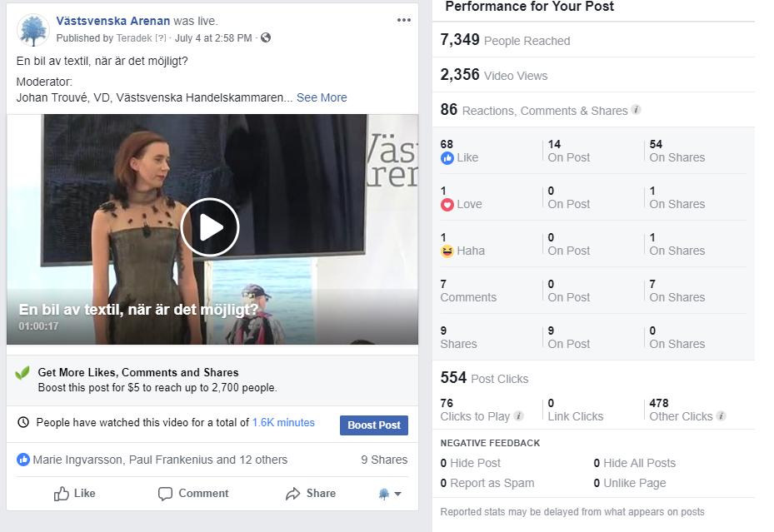Like the post with the thumbs-up button

click(x=74, y=493)
